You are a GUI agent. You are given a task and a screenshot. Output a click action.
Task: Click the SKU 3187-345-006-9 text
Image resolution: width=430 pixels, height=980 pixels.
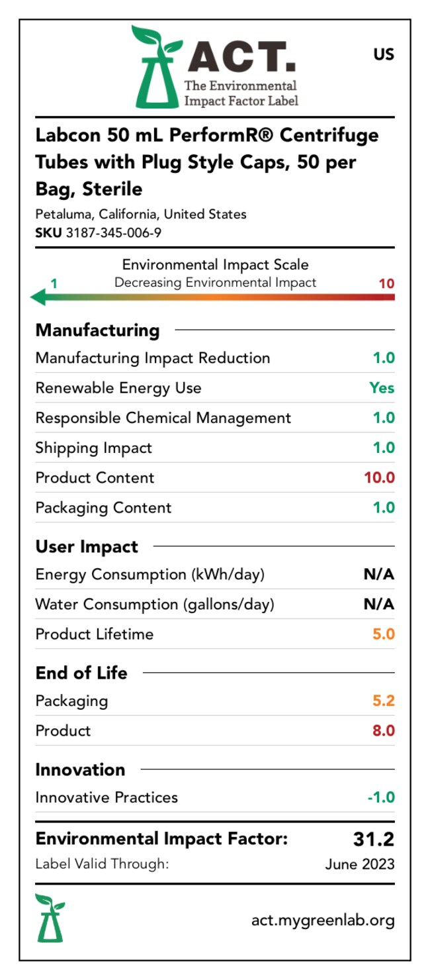[99, 232]
